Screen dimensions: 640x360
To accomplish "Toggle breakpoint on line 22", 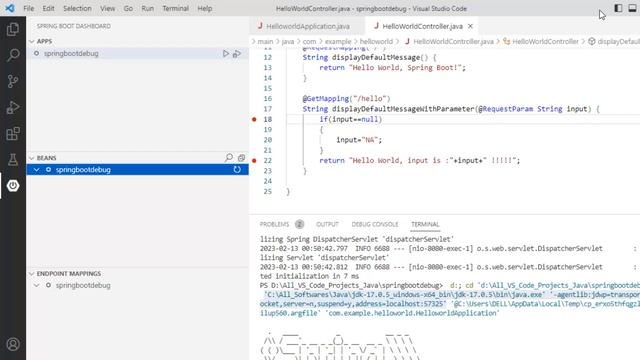I will pyautogui.click(x=254, y=160).
